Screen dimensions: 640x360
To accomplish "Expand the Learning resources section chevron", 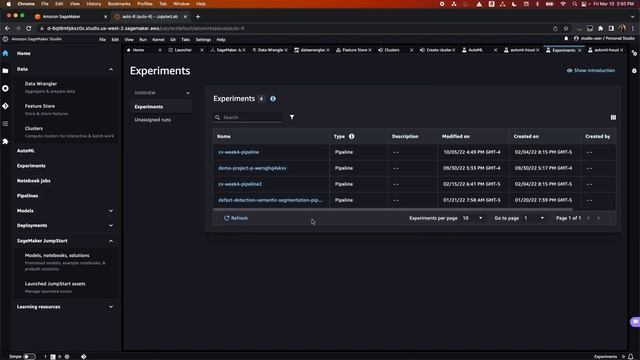I will (111, 307).
